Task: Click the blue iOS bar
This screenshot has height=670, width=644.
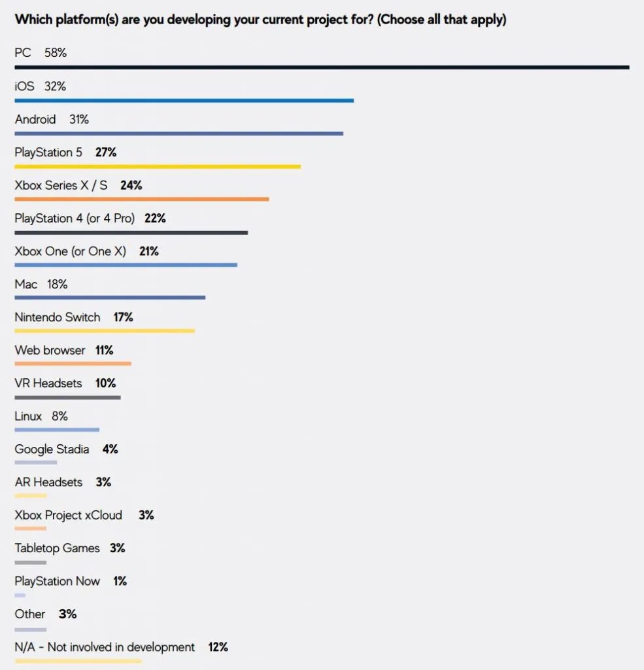Action: [x=184, y=101]
